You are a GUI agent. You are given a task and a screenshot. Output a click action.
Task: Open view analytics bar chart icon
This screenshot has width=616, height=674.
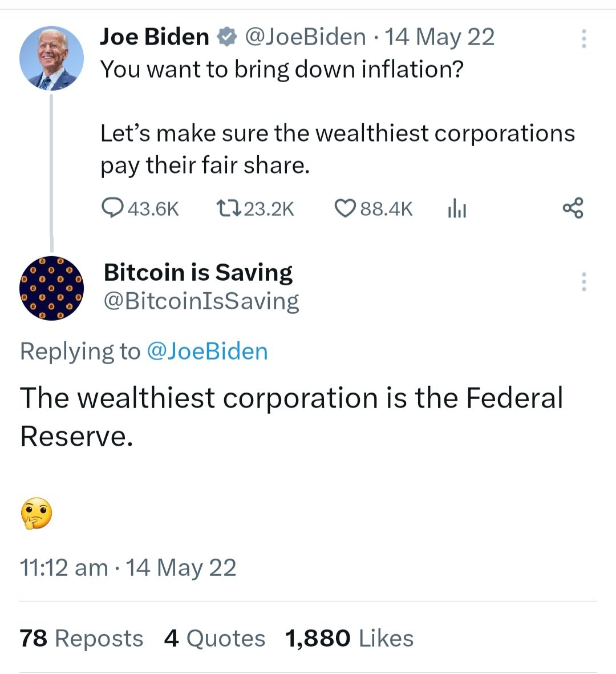click(x=457, y=208)
